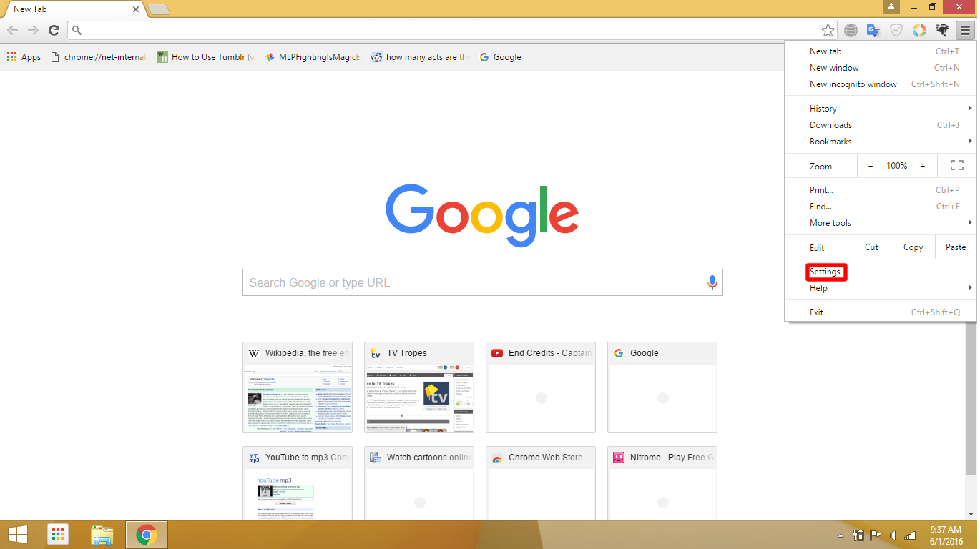Image resolution: width=980 pixels, height=549 pixels.
Task: Bookmark this page with the star
Action: [828, 30]
